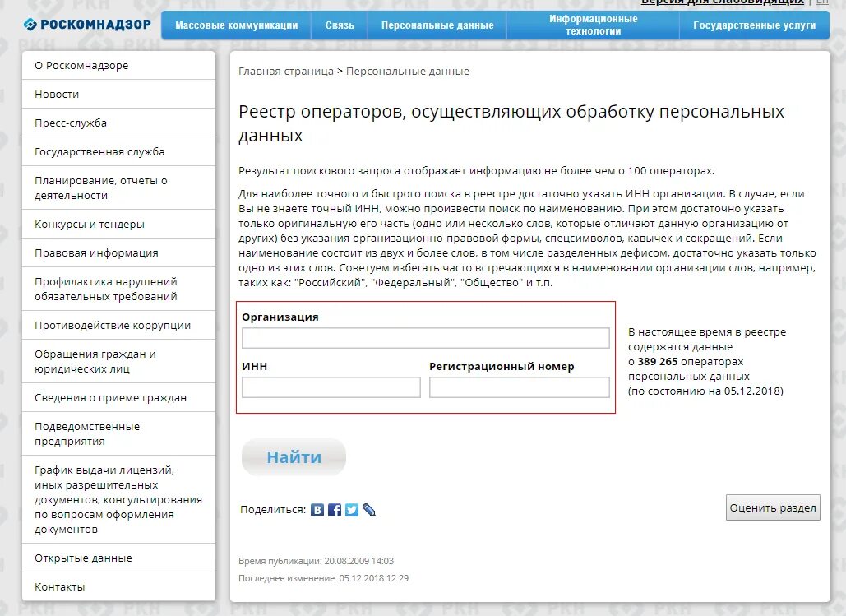Open Персональные данные tab
Screen dimensions: 846x616
point(437,25)
